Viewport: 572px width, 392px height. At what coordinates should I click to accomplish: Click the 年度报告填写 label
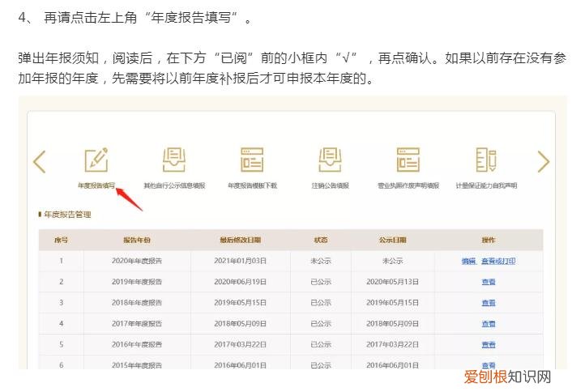96,185
